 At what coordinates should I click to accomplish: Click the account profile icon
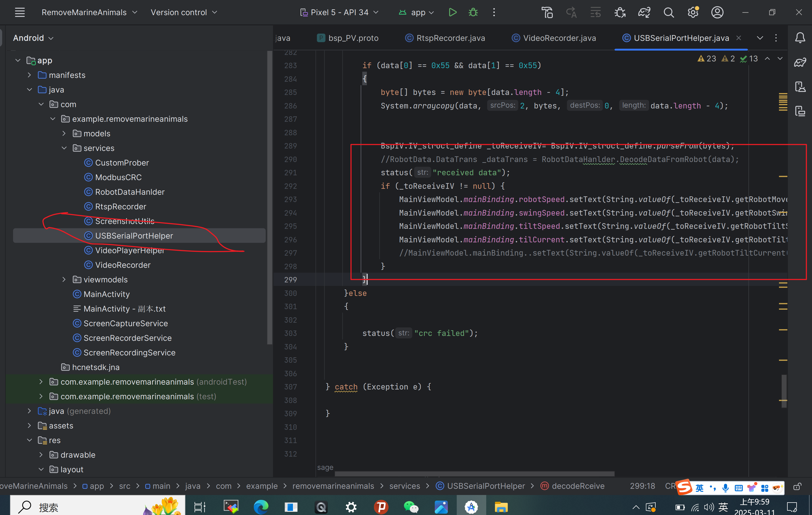coord(717,12)
